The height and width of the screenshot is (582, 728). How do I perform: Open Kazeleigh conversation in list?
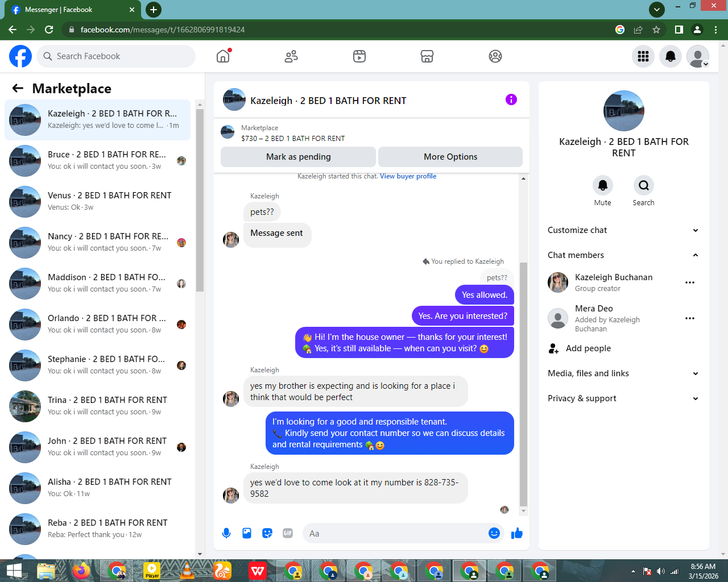click(97, 119)
